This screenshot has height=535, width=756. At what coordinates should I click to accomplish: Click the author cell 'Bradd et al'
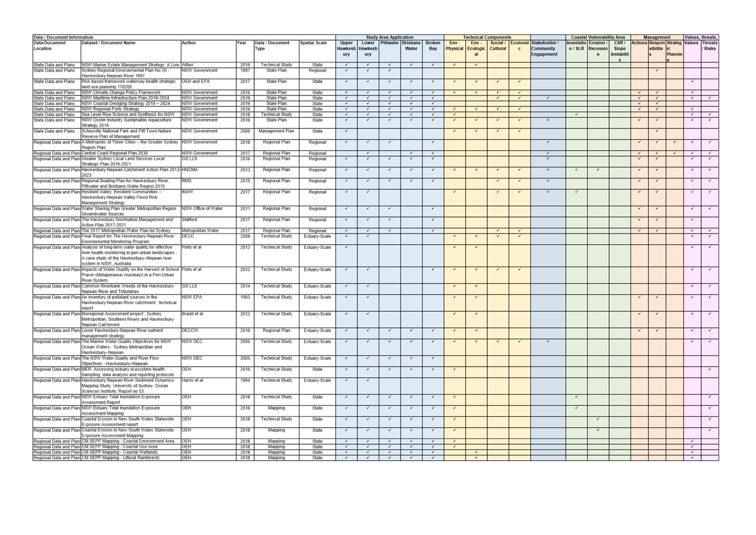point(208,319)
